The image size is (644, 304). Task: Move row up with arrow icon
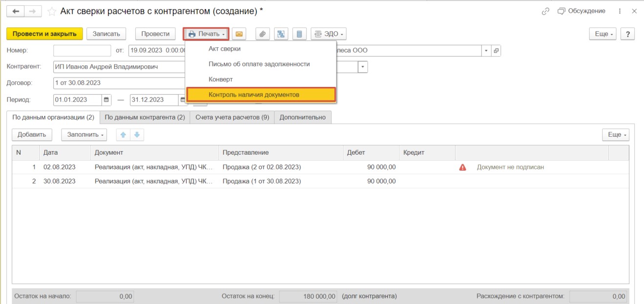click(x=123, y=135)
